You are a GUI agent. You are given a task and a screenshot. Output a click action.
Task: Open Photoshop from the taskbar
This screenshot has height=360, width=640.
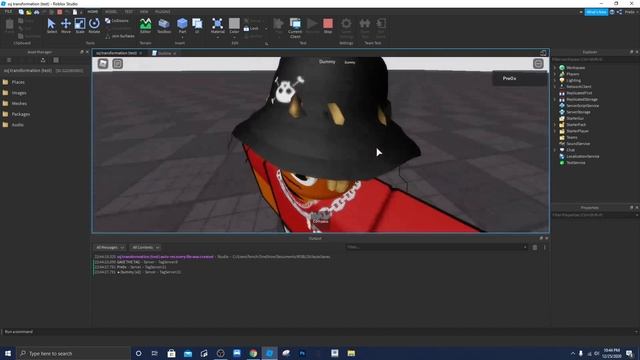[x=302, y=353]
